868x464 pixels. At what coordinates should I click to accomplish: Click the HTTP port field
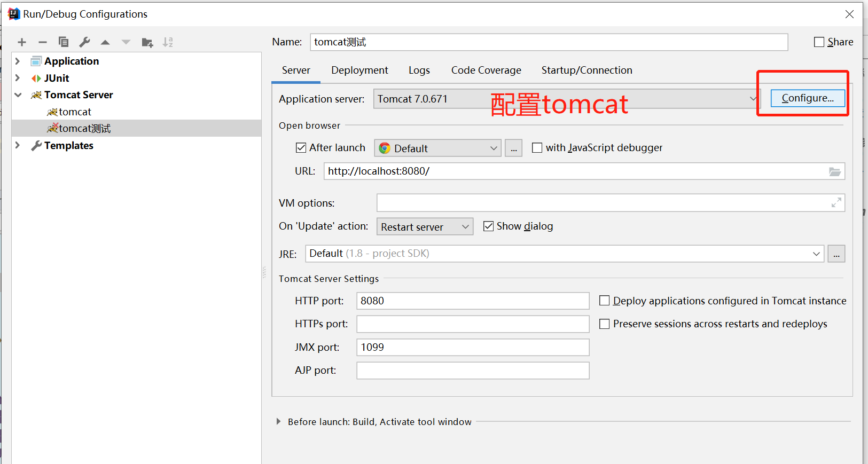point(473,301)
